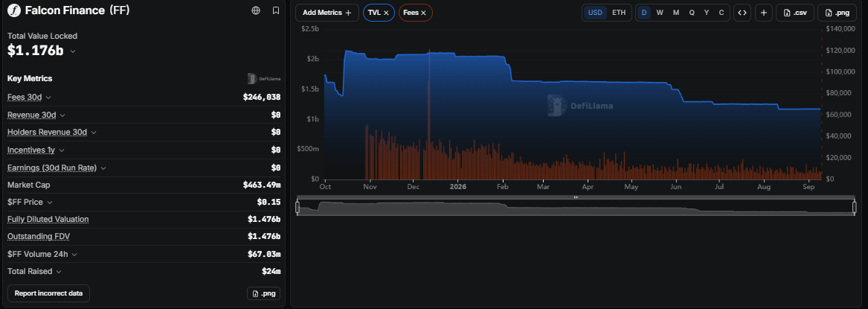This screenshot has height=309, width=868.
Task: Click the Key Metrics heading
Action: click(x=30, y=79)
